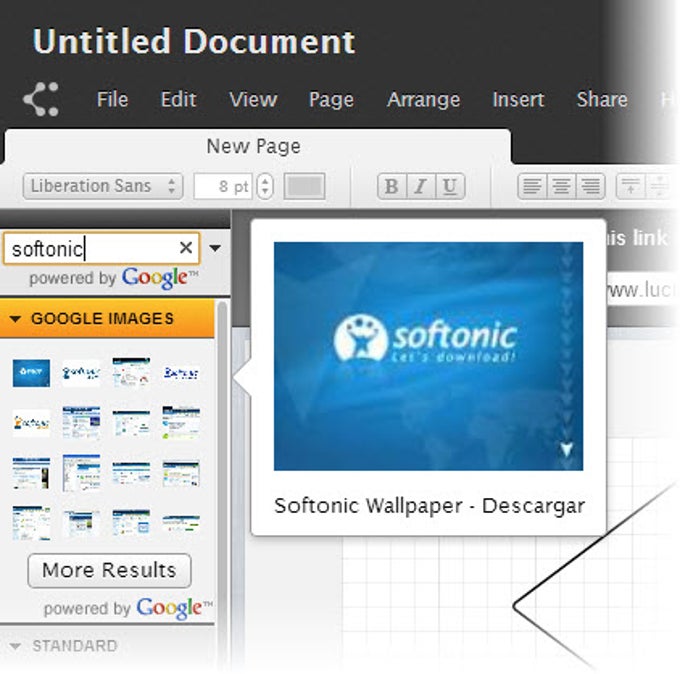Select the third thumbnail in third row

coord(131,473)
